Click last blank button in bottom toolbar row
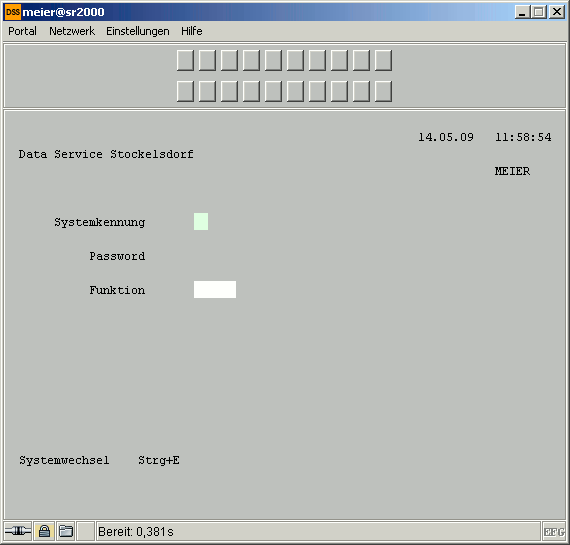Screen dimensions: 570x545 (383, 91)
